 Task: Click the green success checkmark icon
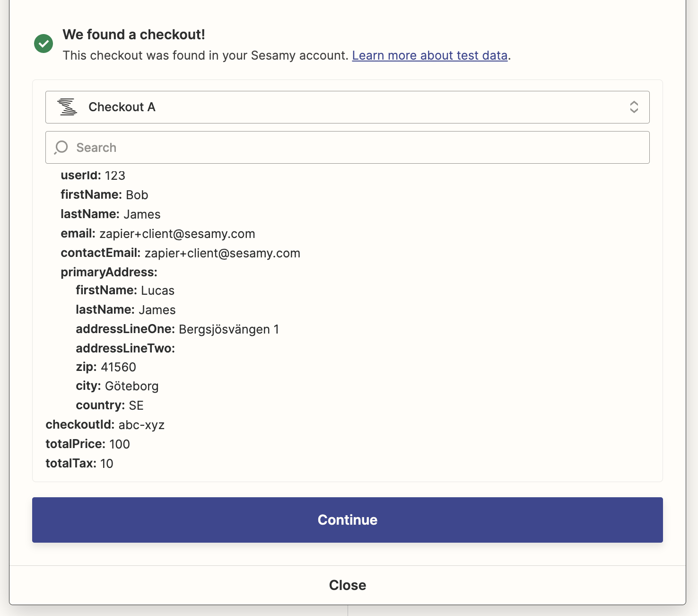click(x=44, y=44)
